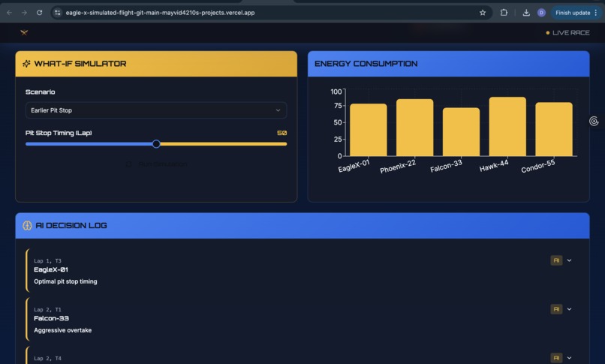This screenshot has width=605, height=364.
Task: Click the Scenario label
Action: 40,92
